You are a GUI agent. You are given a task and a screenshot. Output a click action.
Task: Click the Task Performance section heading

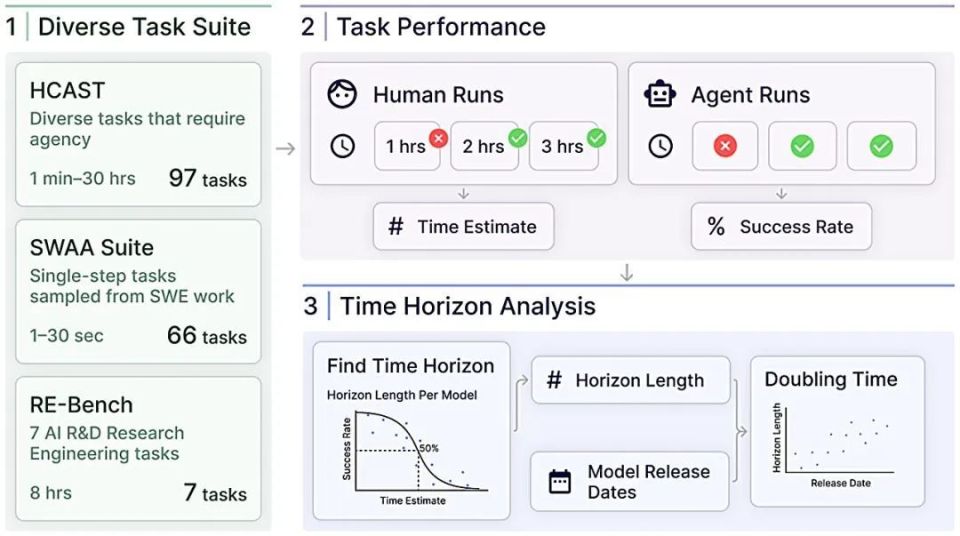point(441,27)
